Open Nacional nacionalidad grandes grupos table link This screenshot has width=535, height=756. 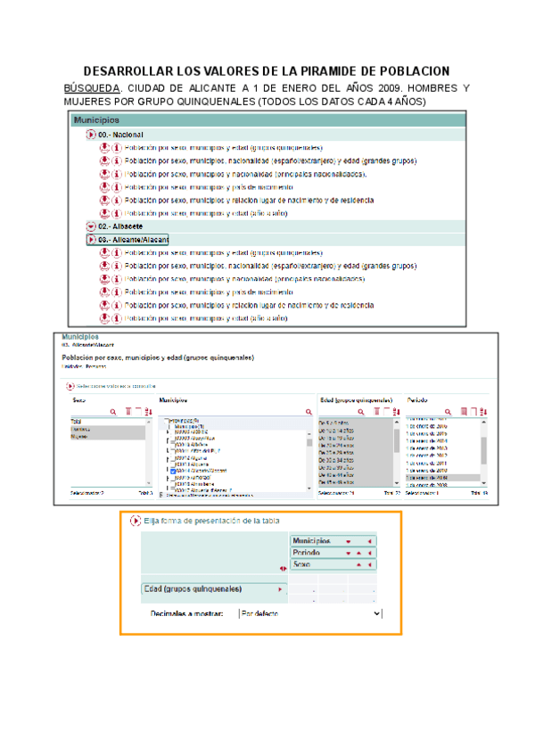click(x=270, y=160)
